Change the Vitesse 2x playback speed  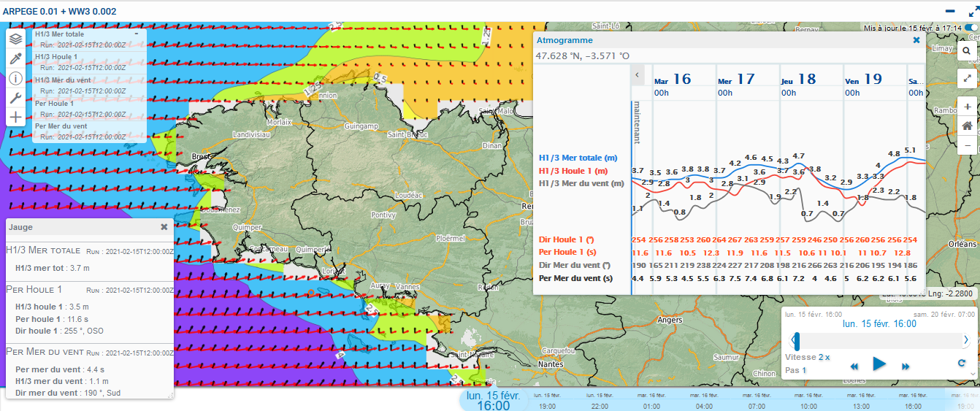coord(824,357)
